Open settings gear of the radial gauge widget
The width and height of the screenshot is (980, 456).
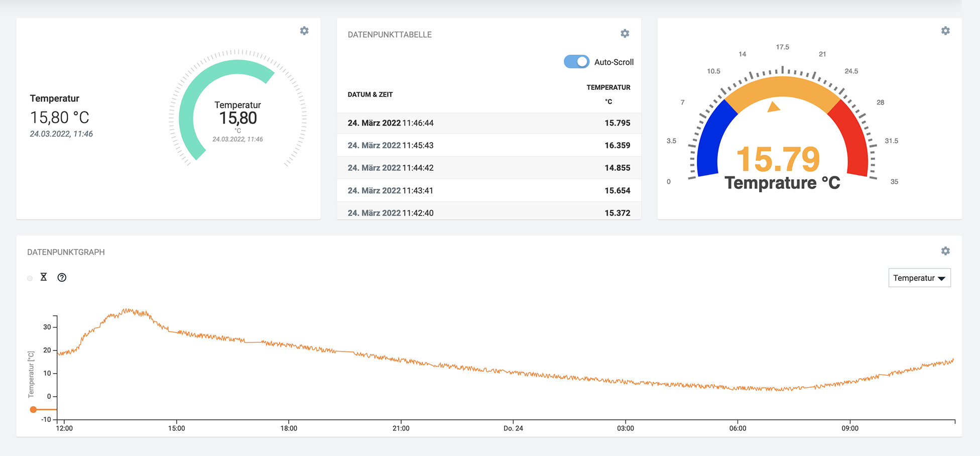coord(945,31)
